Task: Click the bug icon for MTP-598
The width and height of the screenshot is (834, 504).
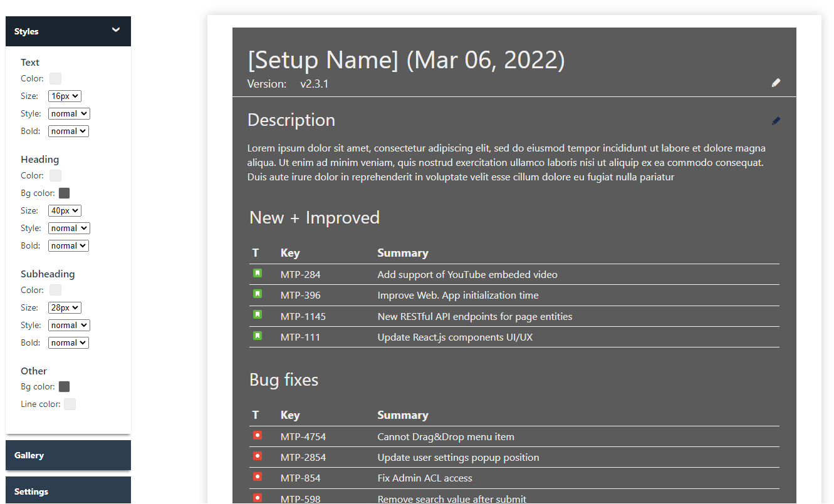Action: pyautogui.click(x=258, y=497)
